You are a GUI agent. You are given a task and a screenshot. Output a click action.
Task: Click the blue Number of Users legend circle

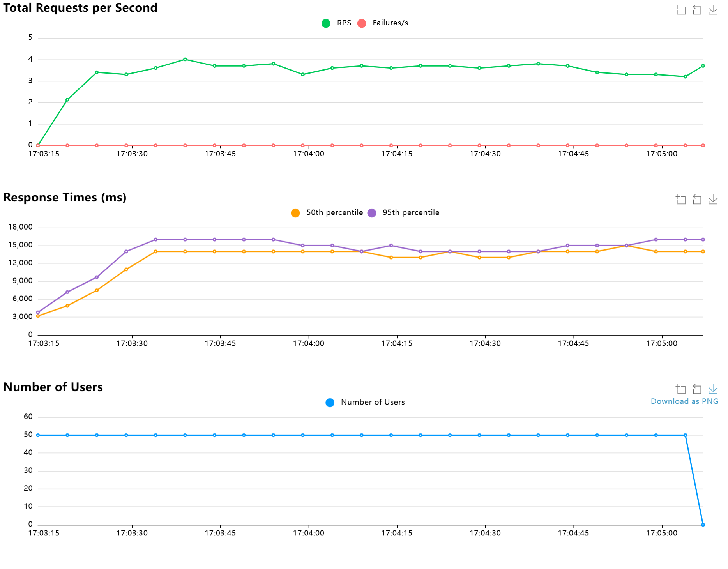[330, 403]
